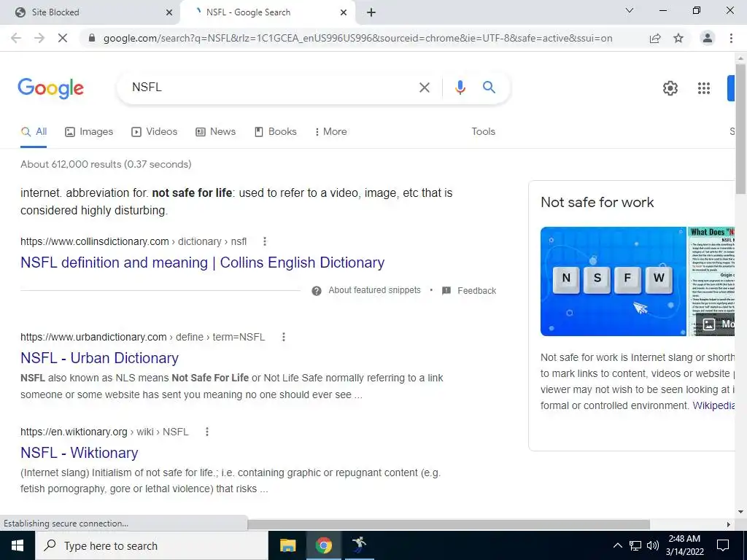The width and height of the screenshot is (747, 560).
Task: Switch to the Site Blocked tab
Action: [x=89, y=12]
